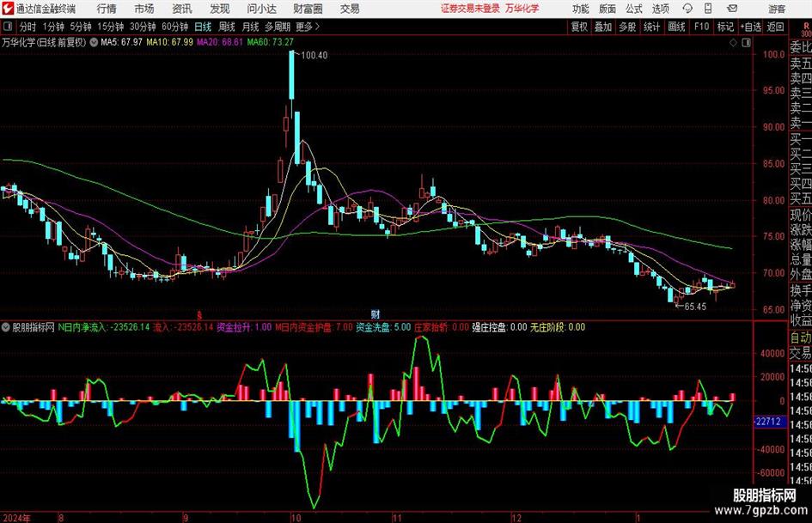Image resolution: width=812 pixels, height=523 pixels.
Task: Click the 资金拉升: 1.00 indicator label
Action: (x=243, y=327)
